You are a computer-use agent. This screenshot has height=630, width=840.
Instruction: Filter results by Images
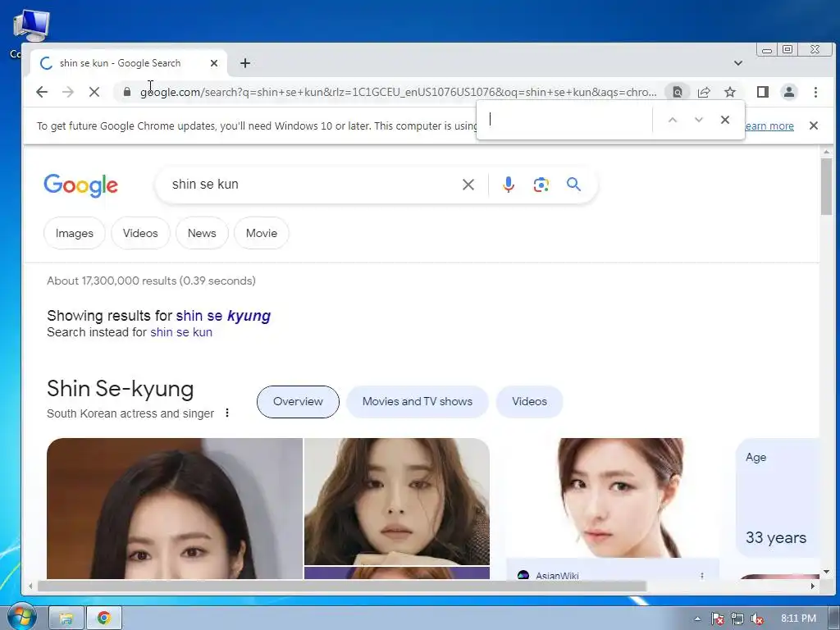[x=75, y=233]
